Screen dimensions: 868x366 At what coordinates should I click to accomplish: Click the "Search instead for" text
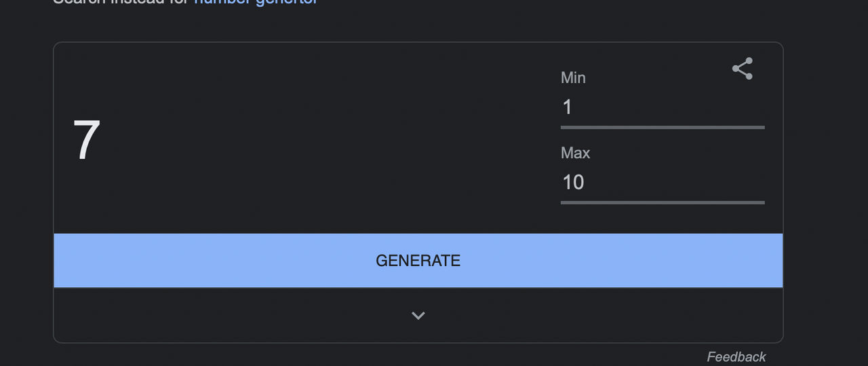pyautogui.click(x=122, y=2)
